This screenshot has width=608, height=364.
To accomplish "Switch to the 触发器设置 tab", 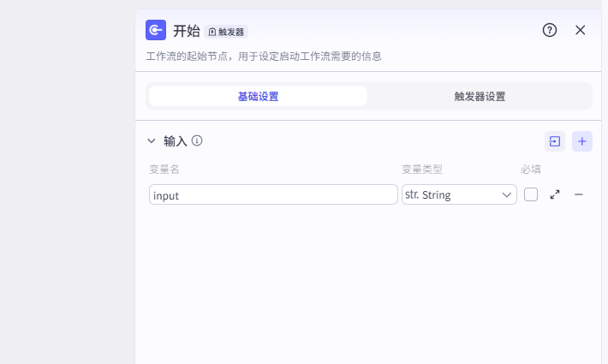I will point(480,96).
